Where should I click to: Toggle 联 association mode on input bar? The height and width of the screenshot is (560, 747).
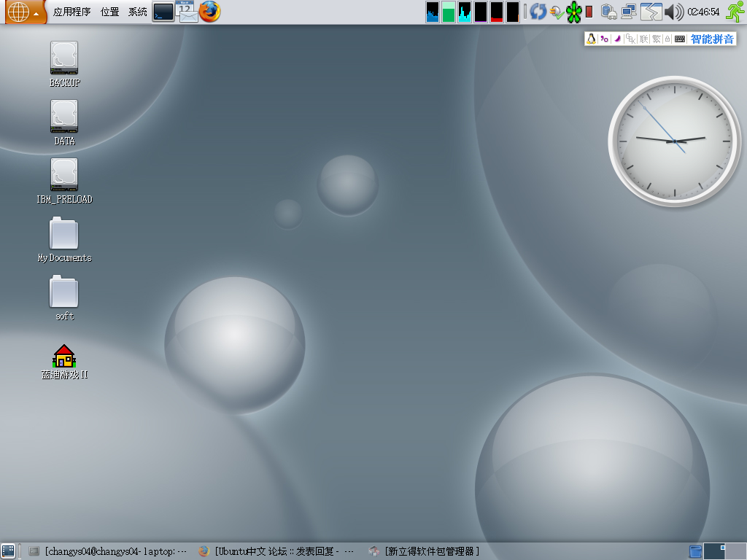(644, 39)
